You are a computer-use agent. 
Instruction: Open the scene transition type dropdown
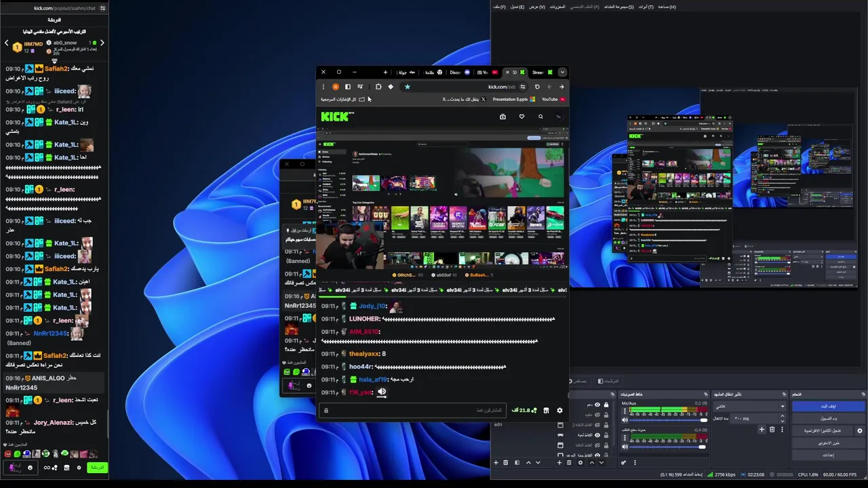pyautogui.click(x=750, y=406)
